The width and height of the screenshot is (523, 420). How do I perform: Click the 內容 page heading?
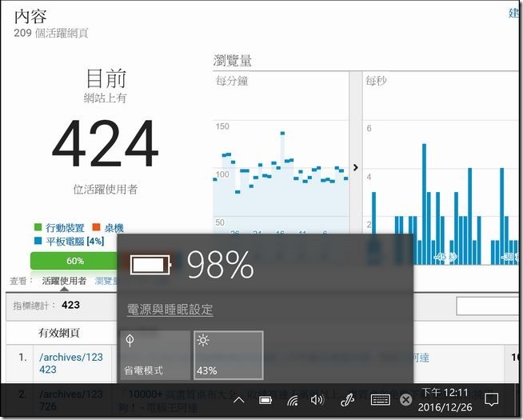30,16
